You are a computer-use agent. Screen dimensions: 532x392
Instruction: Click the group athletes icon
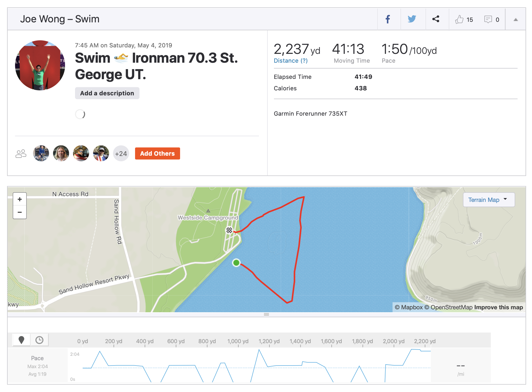(x=21, y=154)
